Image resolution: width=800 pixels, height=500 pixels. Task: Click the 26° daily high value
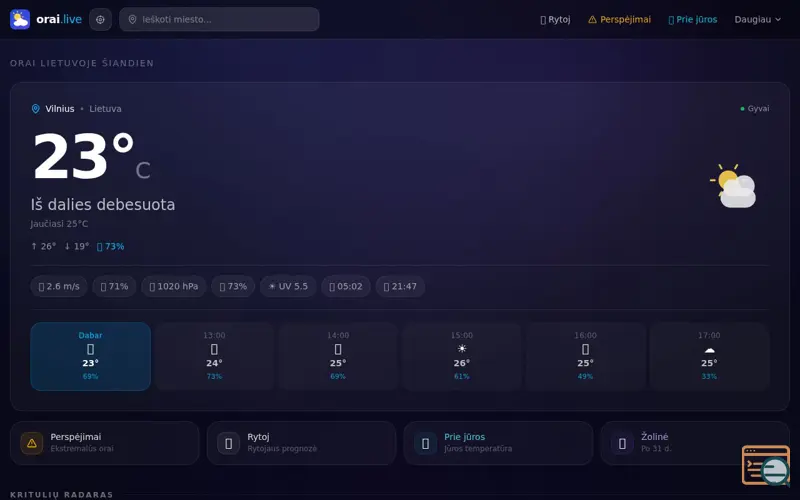pos(44,246)
